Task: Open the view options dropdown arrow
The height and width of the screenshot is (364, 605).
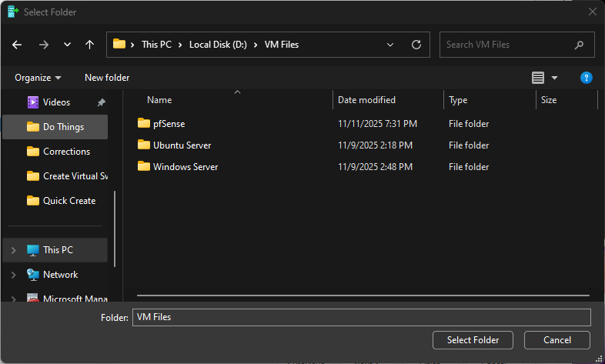Action: point(554,78)
